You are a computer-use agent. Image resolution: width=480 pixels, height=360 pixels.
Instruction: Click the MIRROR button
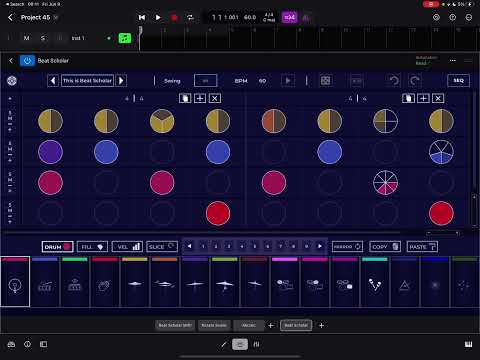click(x=347, y=247)
